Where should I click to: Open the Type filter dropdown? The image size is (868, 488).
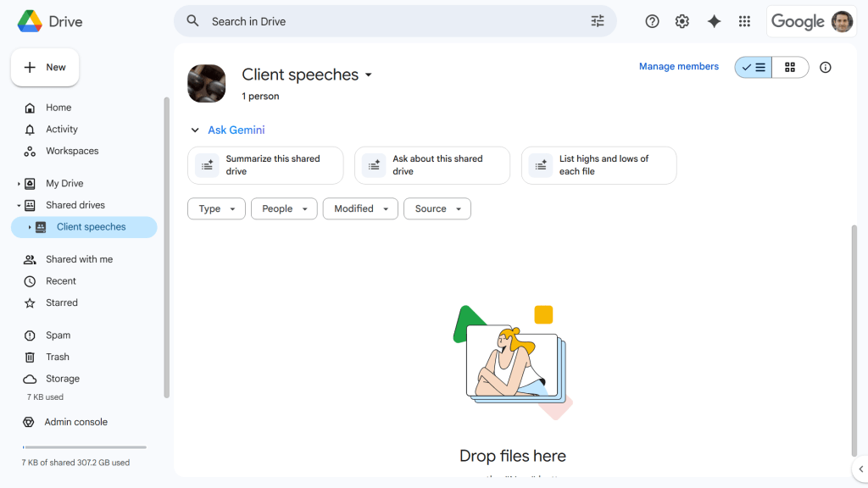(x=216, y=208)
